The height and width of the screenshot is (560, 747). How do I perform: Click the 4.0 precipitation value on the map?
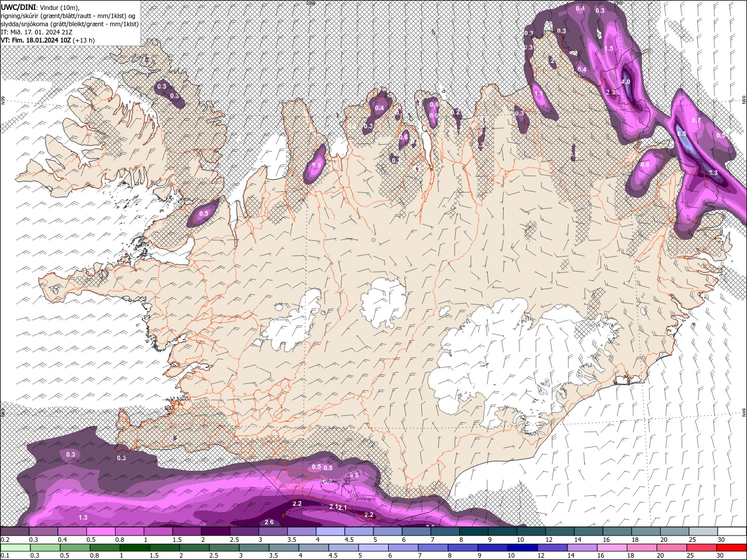626,82
